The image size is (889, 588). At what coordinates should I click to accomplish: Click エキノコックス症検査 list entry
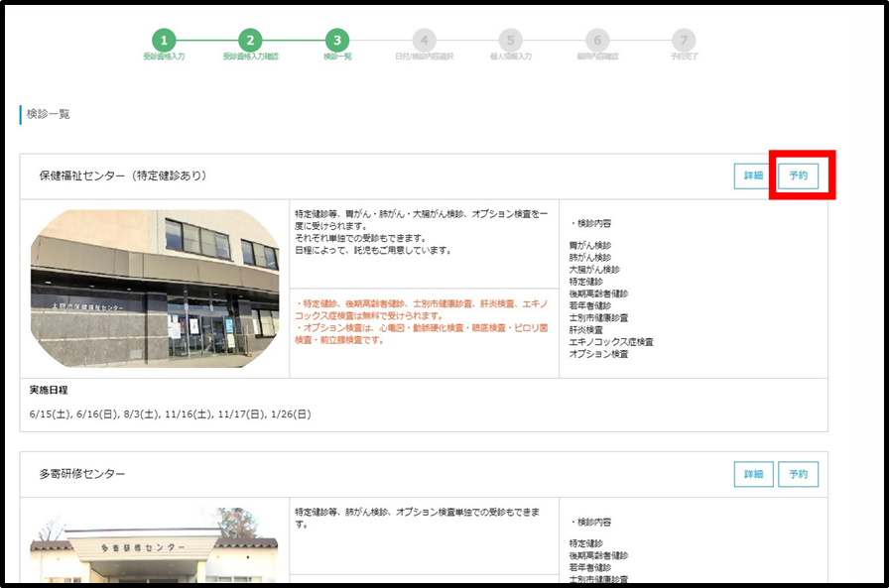tap(611, 342)
